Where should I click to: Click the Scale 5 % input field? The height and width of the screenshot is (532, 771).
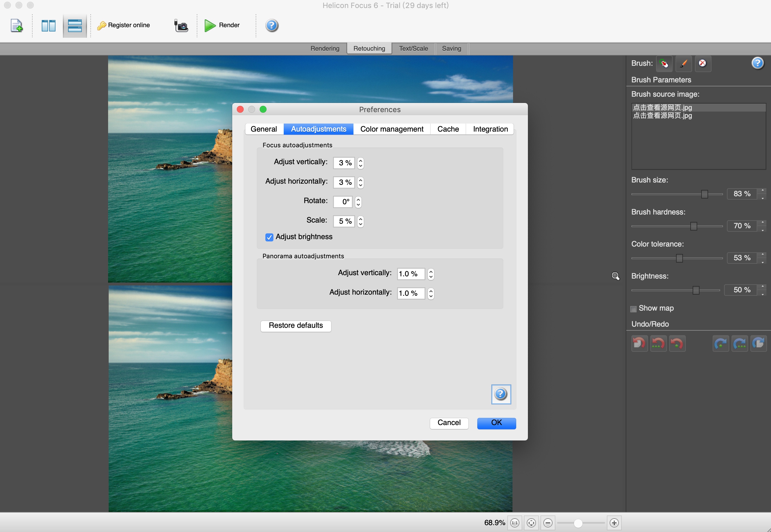344,221
